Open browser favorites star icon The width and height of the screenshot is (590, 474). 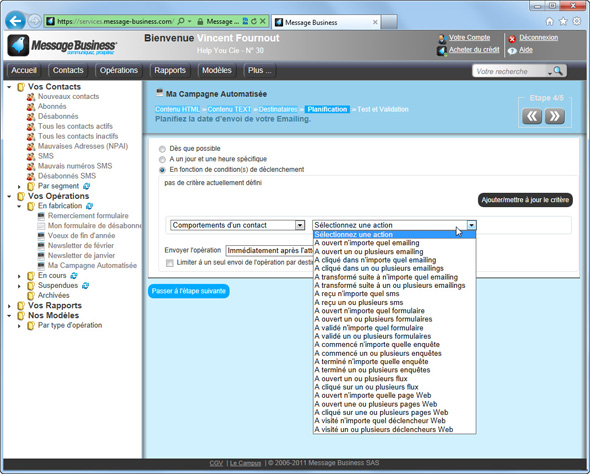[563, 21]
